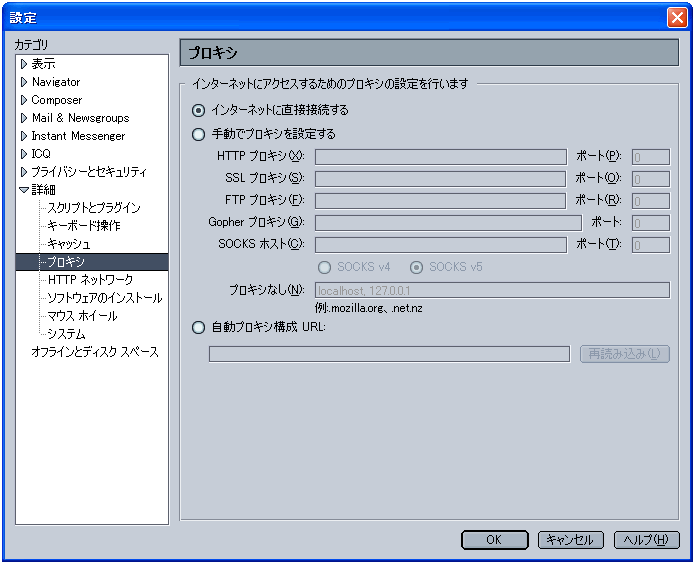The height and width of the screenshot is (563, 694).
Task: Select the プライバシーとセキュリティ label
Action: tap(89, 172)
